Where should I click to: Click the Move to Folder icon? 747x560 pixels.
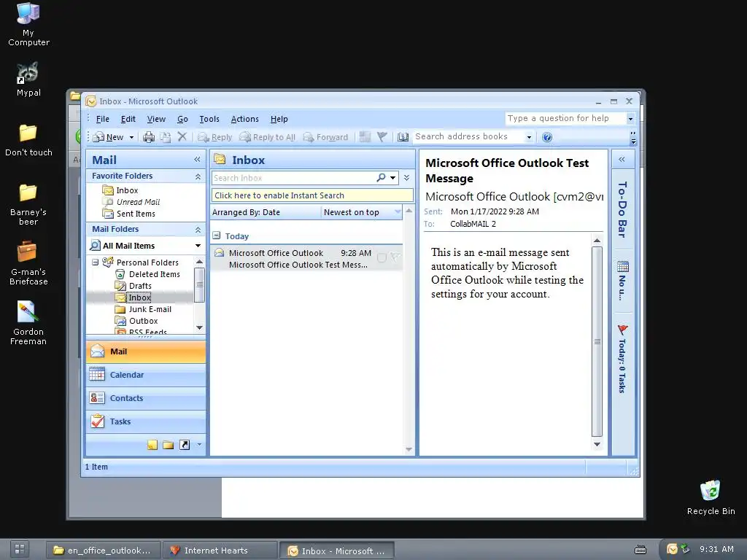click(166, 137)
